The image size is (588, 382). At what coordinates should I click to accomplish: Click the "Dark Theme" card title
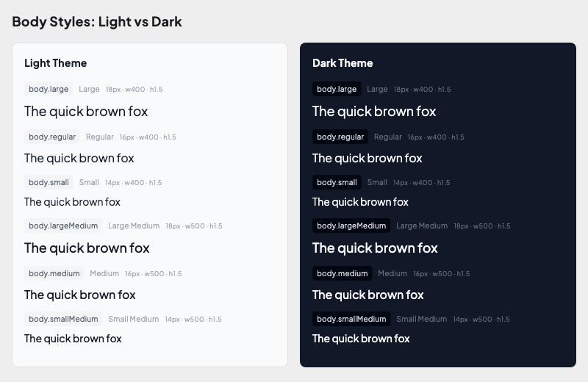pos(343,63)
